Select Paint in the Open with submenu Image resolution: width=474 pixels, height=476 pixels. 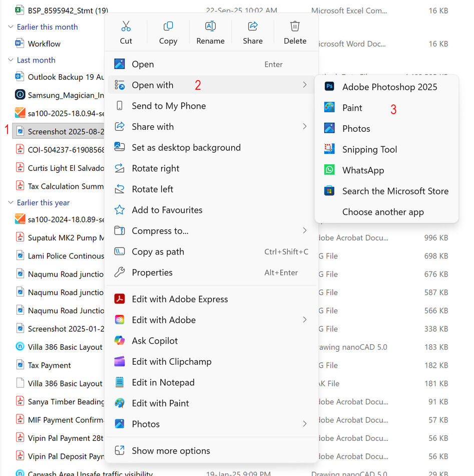(386, 108)
